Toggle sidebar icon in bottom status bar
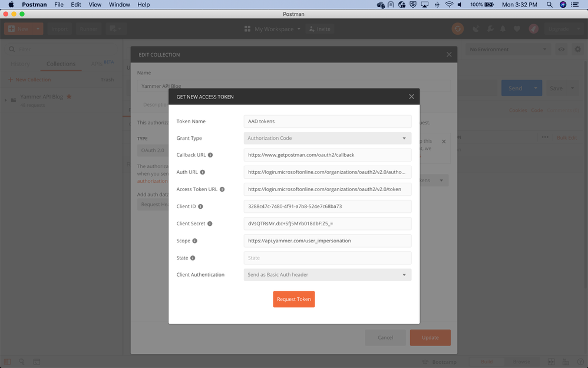 tap(7, 362)
